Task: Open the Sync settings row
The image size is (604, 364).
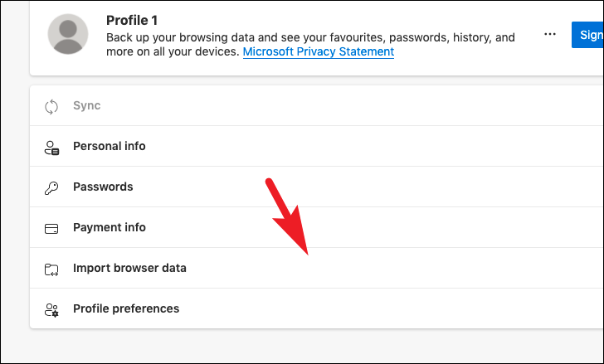Action: pyautogui.click(x=317, y=105)
